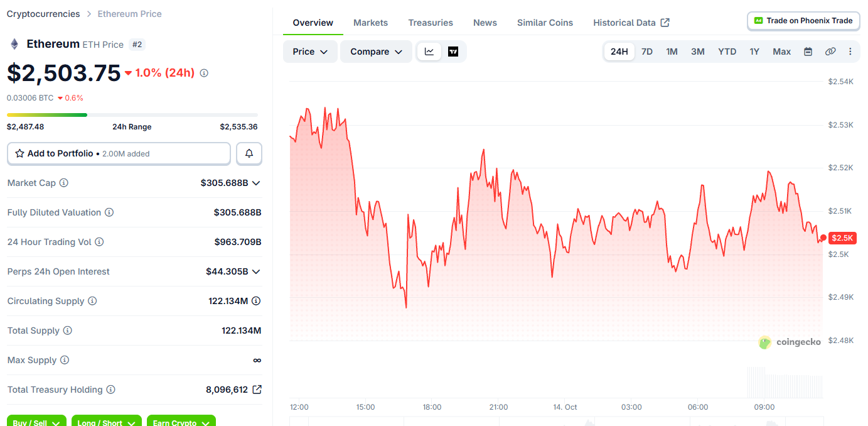Screen dimensions: 868x426
Task: Switch to the Treasuries tab
Action: click(x=431, y=23)
